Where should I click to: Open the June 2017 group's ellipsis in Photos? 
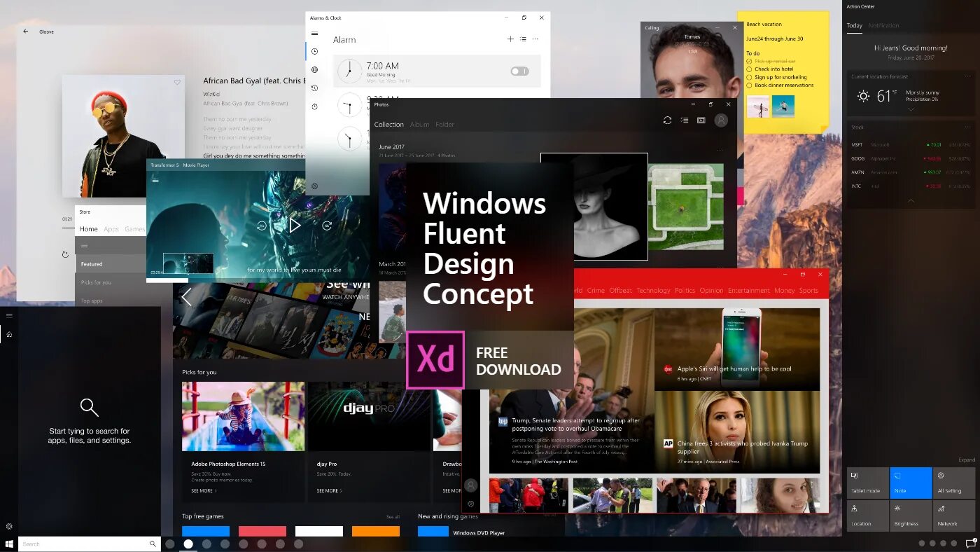[x=720, y=150]
